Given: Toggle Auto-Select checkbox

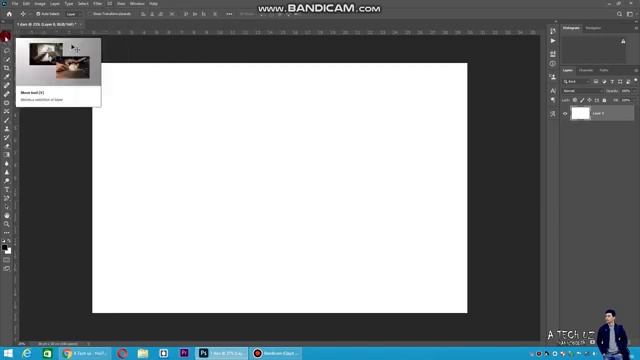Looking at the screenshot, I should click(38, 14).
